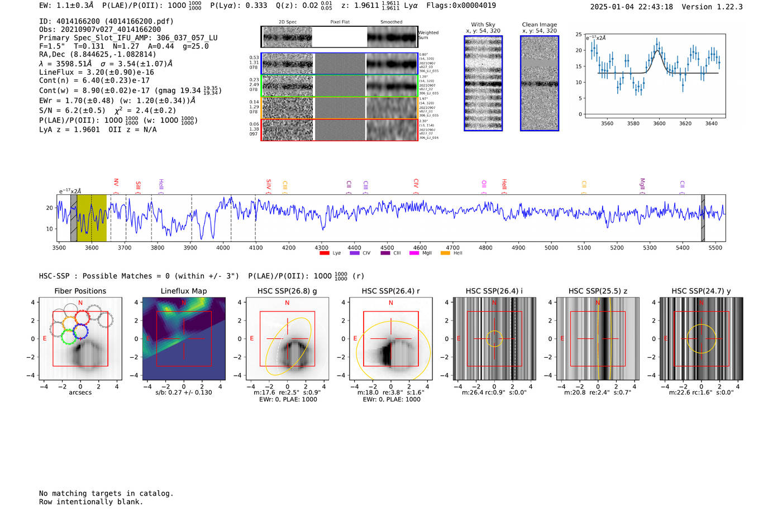Open the Lineflux Map image
Screen dimensions: 782x532
click(184, 339)
